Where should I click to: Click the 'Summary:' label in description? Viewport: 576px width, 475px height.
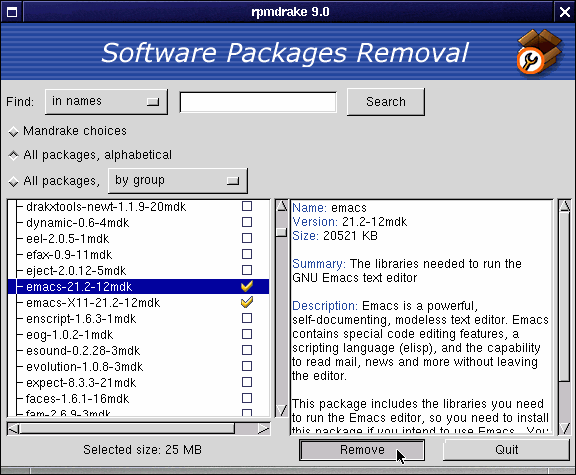tap(319, 264)
